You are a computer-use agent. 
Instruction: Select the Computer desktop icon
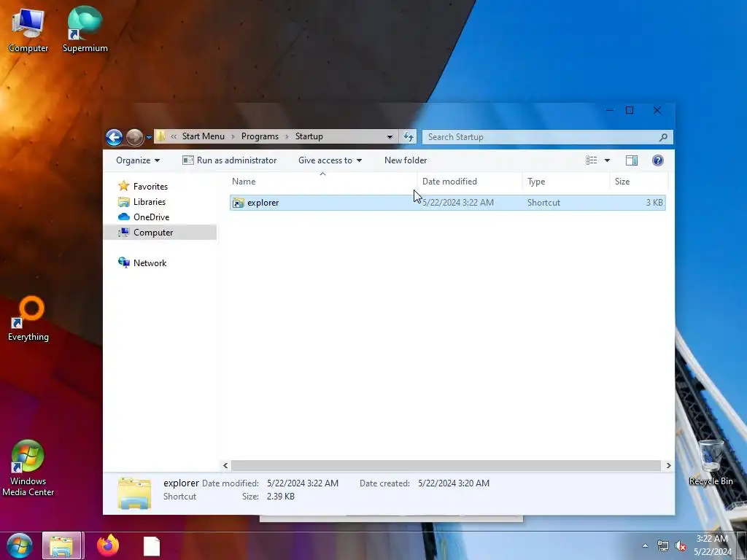click(28, 31)
